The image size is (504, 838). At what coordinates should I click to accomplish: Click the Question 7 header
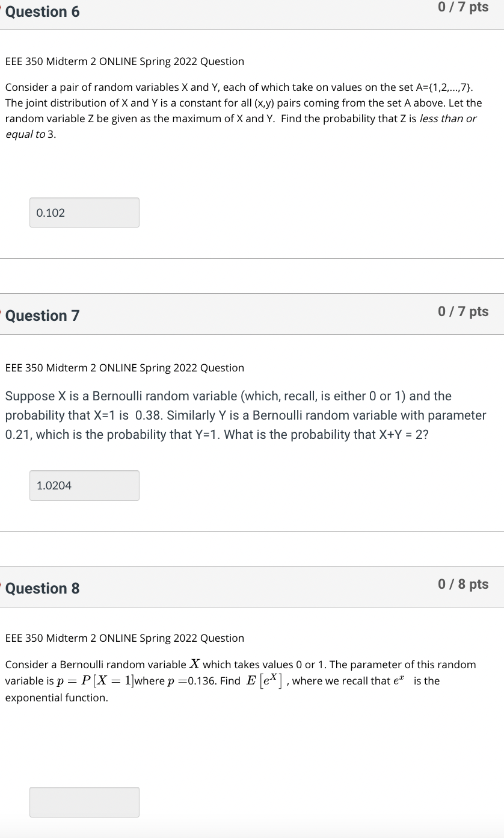[42, 315]
